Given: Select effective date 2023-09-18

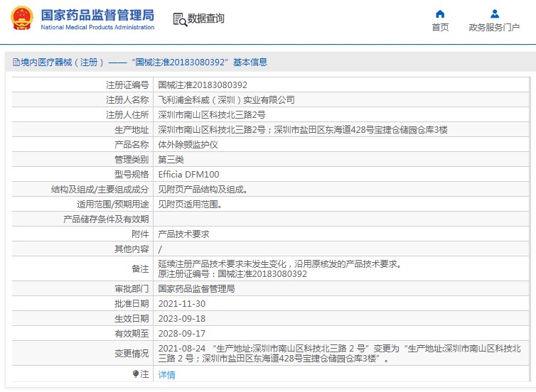Looking at the screenshot, I should tap(182, 319).
